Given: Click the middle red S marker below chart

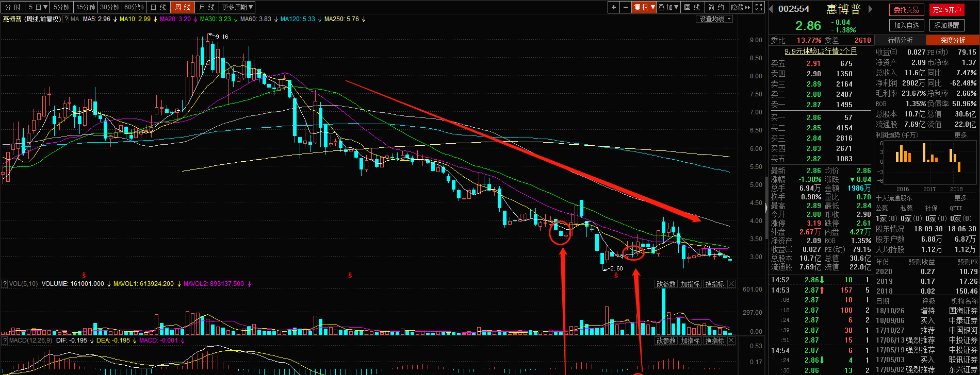Looking at the screenshot, I should [350, 275].
